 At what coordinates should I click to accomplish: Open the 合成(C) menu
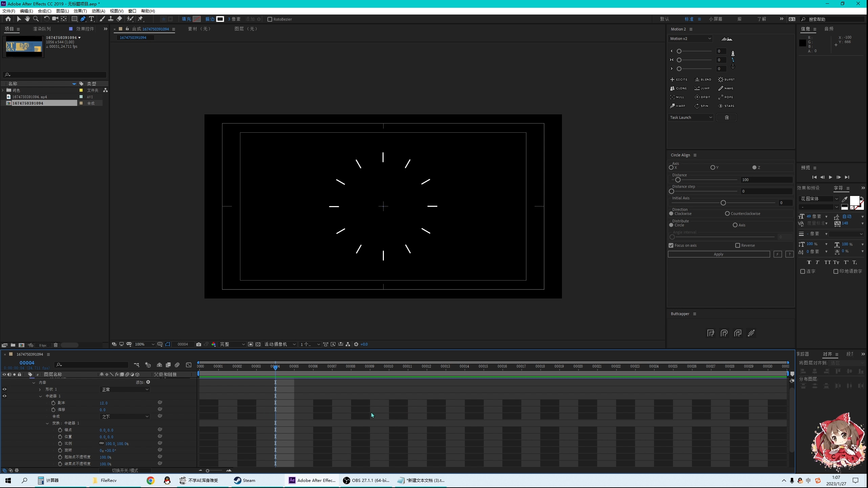click(44, 11)
